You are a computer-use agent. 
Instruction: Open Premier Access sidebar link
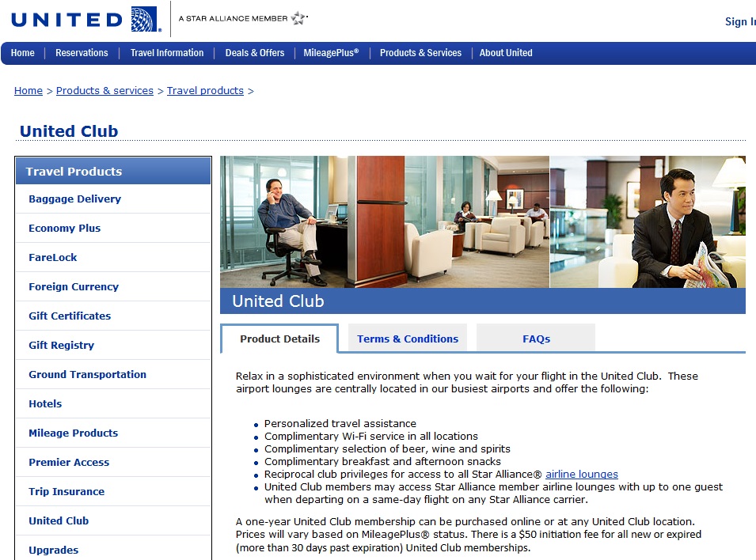pos(69,463)
